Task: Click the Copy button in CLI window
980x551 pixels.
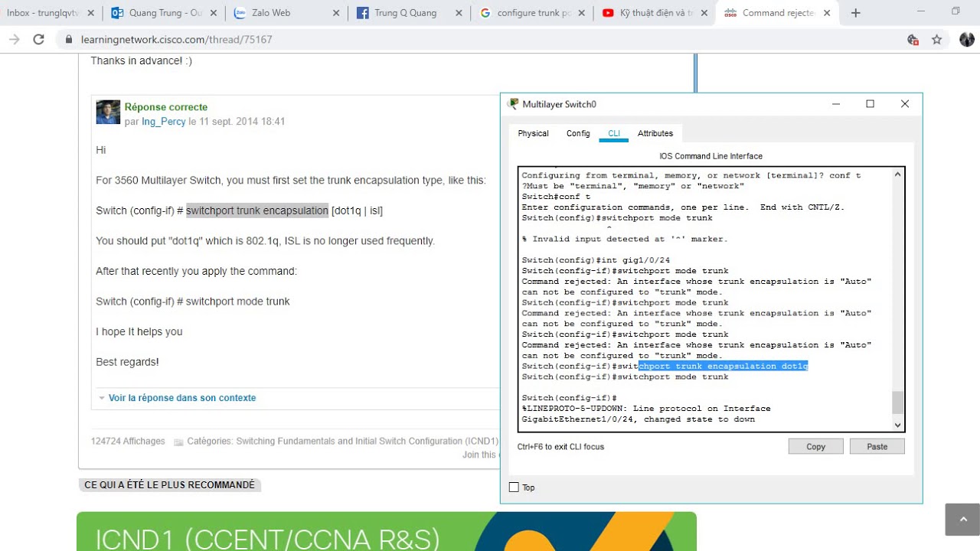Action: 815,447
